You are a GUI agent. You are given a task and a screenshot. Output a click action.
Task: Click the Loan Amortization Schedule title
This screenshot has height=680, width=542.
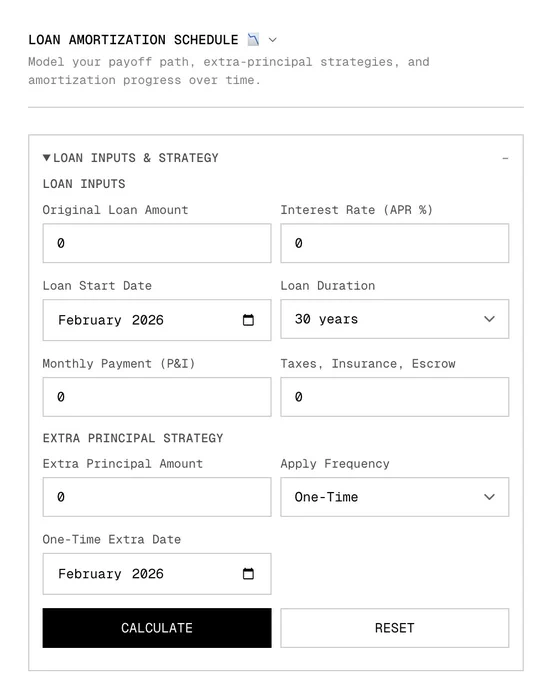pyautogui.click(x=133, y=40)
